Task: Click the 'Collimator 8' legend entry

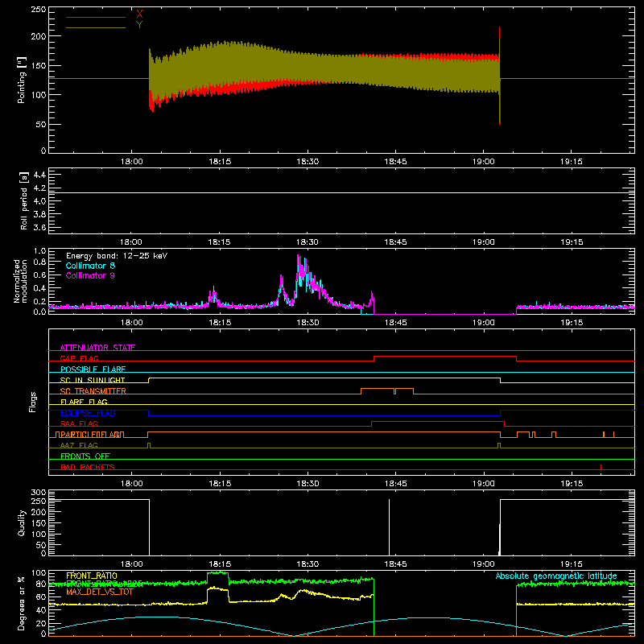Action: click(x=90, y=266)
